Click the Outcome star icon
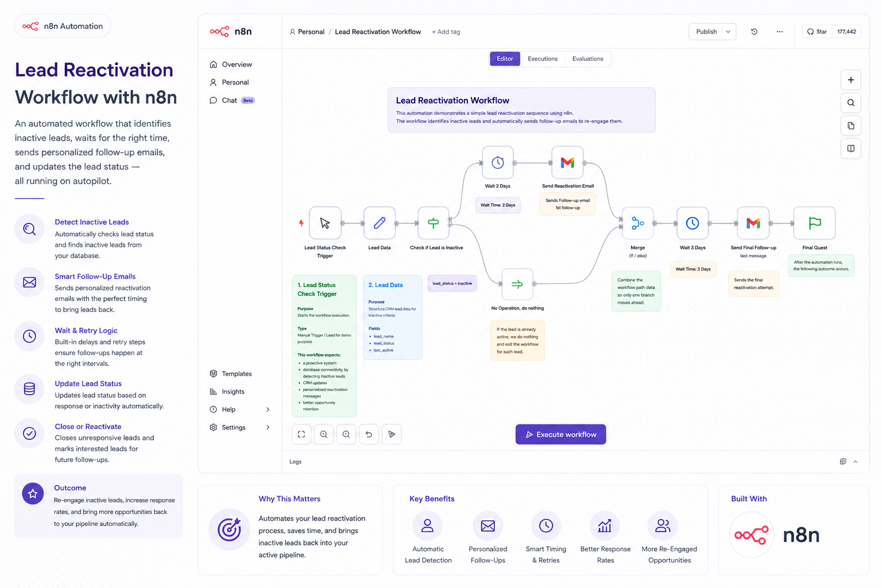 33,494
